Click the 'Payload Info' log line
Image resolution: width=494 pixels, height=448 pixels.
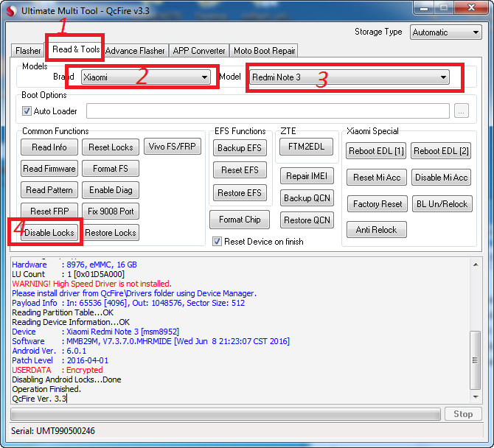point(128,303)
